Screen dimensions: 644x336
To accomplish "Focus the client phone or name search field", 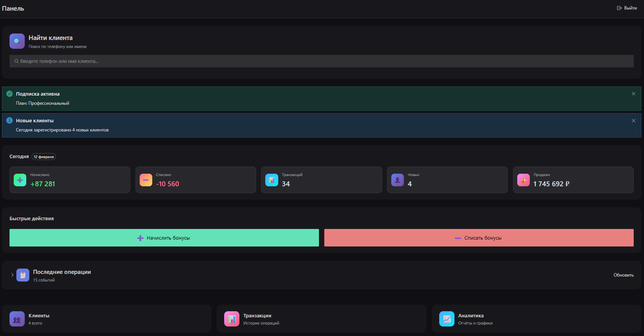I will pos(321,61).
